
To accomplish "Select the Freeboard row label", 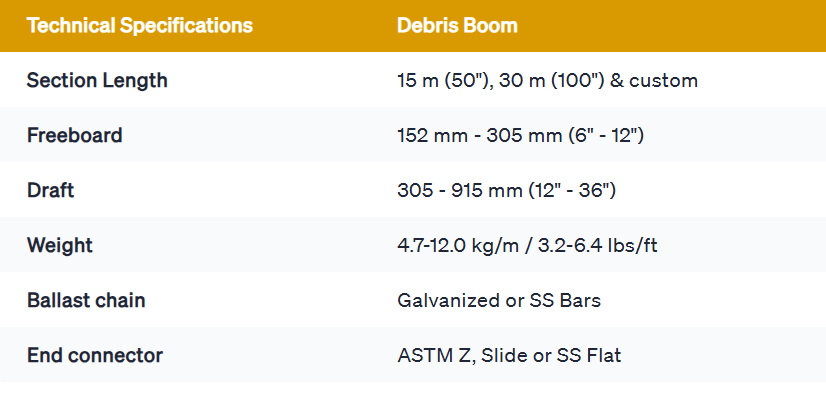I will click(x=75, y=135).
